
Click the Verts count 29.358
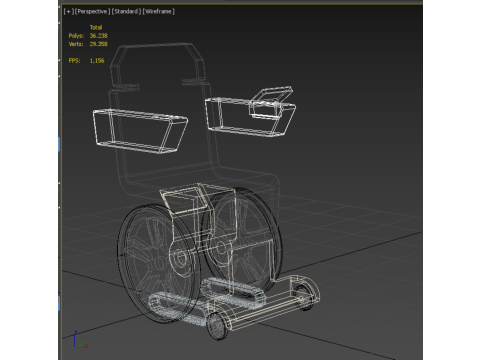point(98,44)
